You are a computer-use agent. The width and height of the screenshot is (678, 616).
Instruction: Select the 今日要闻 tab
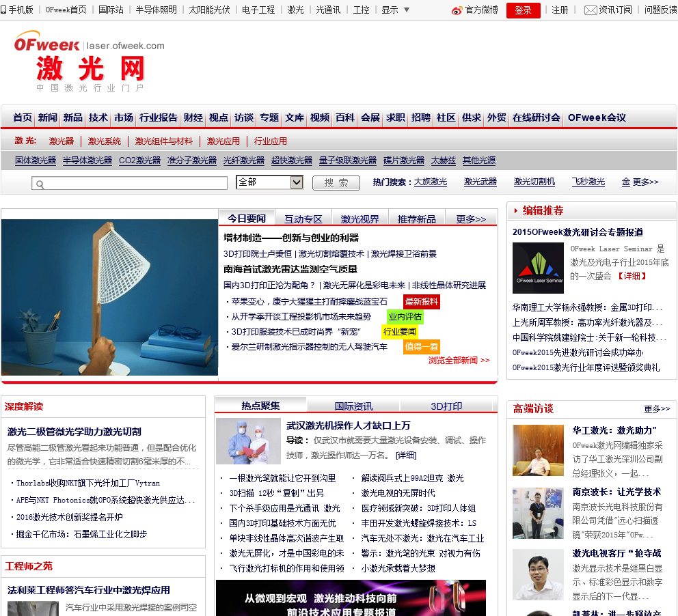(247, 219)
